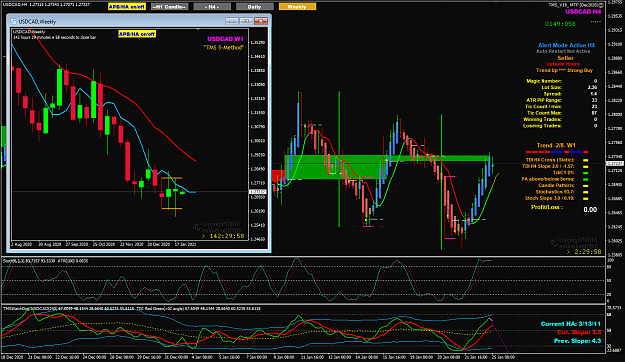The height and width of the screenshot is (362, 625).
Task: Click Trend Up Strong Buy text
Action: pyautogui.click(x=564, y=71)
